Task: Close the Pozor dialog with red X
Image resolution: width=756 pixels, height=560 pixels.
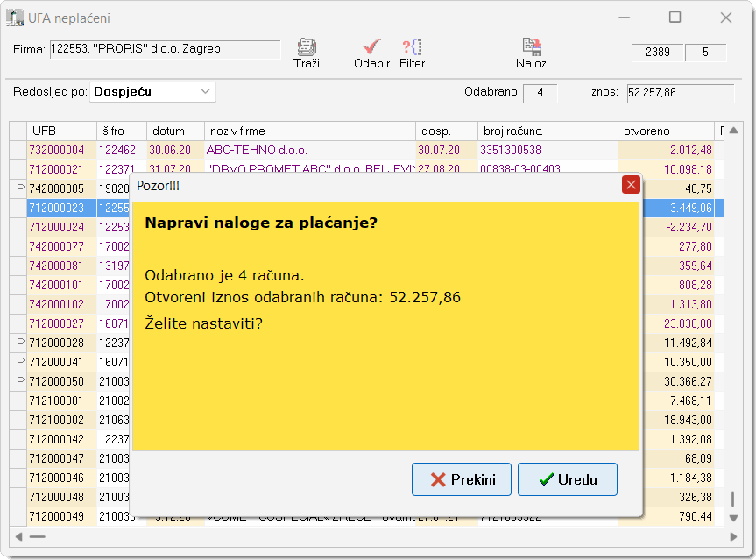Action: (630, 185)
